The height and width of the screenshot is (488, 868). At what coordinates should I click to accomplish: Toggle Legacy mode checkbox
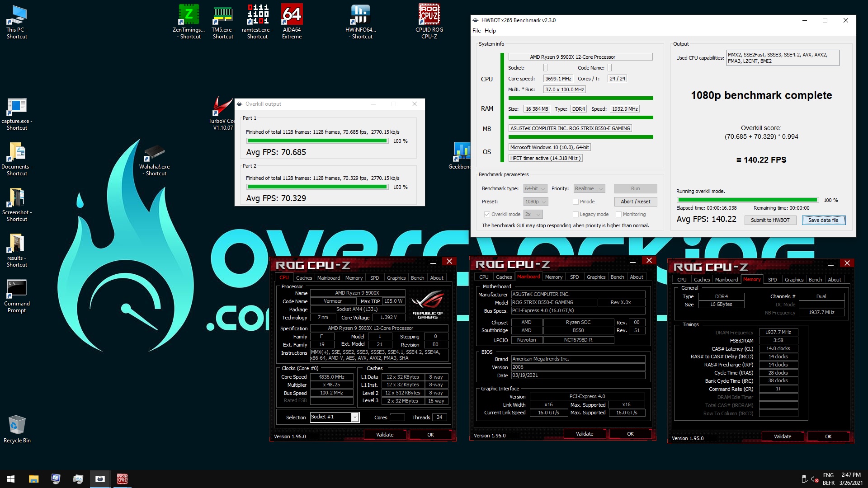point(576,214)
